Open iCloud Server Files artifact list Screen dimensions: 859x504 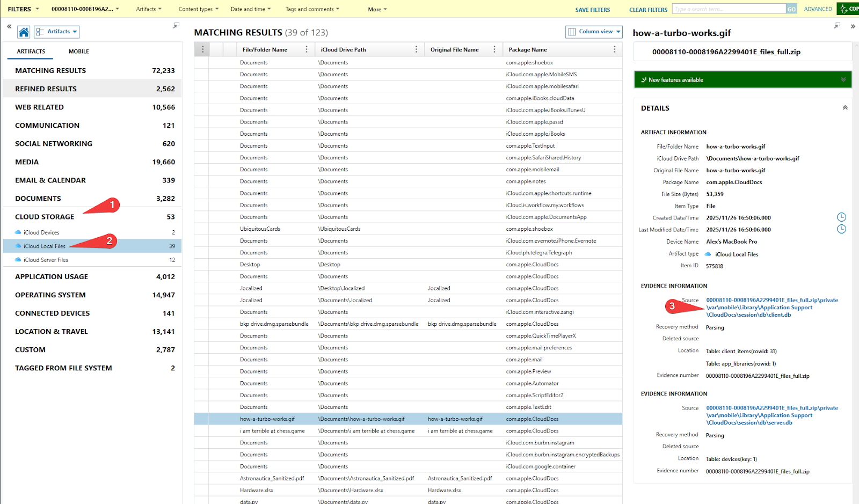[92, 260]
